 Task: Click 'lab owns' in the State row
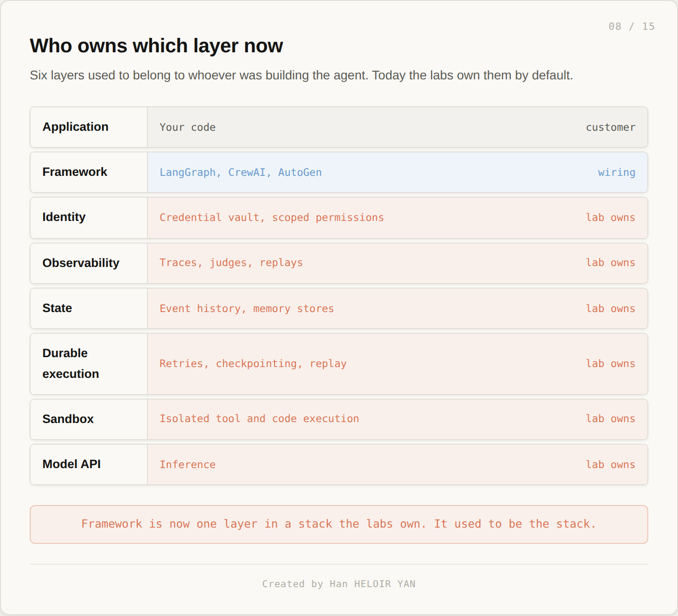point(610,308)
